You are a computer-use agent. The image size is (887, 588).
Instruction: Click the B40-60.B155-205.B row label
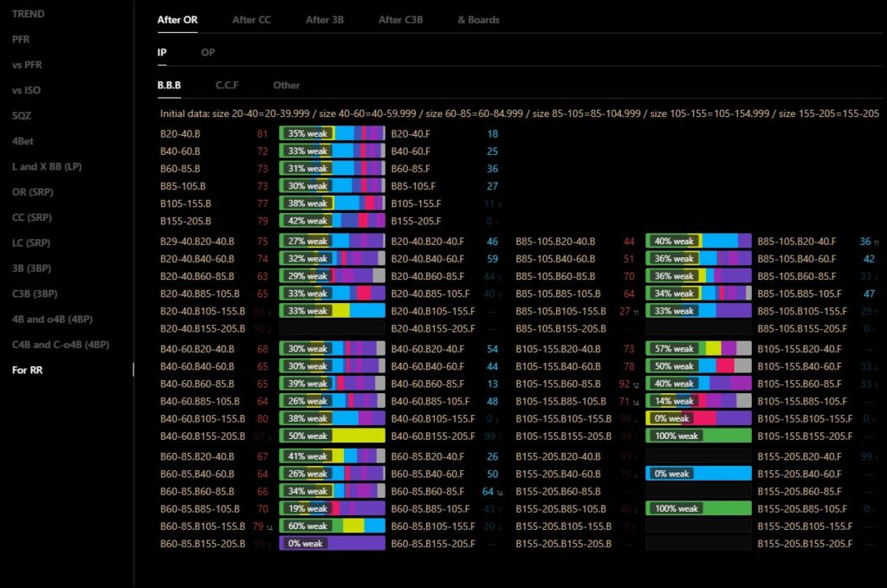(x=203, y=436)
